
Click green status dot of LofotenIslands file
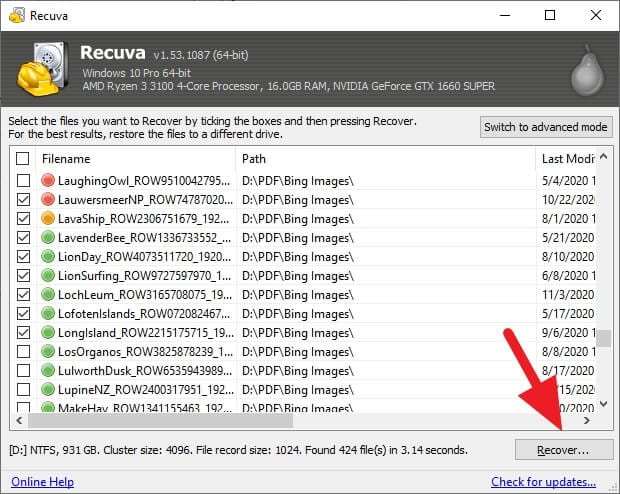click(x=48, y=313)
